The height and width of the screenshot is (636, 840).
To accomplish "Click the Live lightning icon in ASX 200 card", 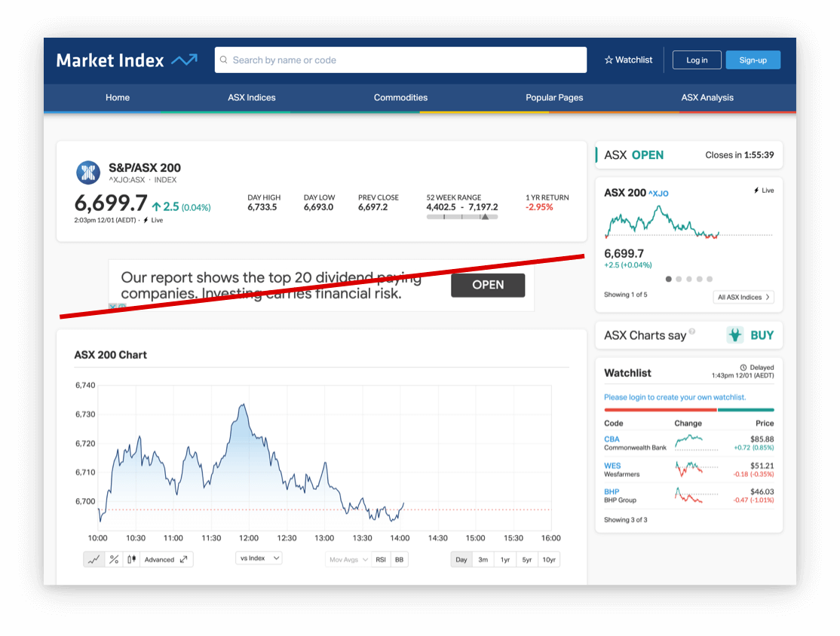I will click(x=756, y=190).
